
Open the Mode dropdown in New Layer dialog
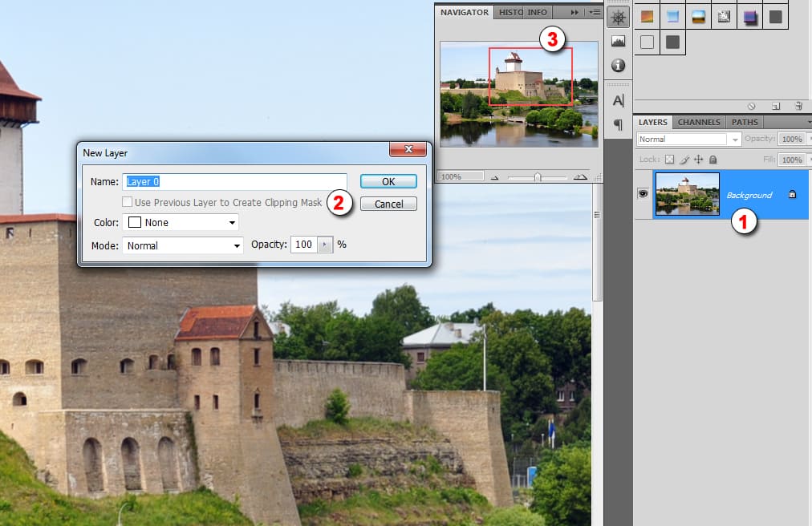click(x=183, y=245)
